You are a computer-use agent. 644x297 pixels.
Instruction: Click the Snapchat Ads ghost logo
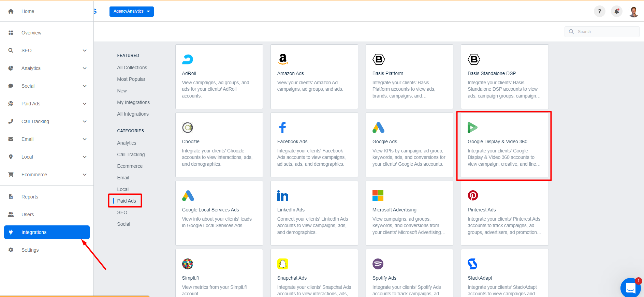pos(283,264)
